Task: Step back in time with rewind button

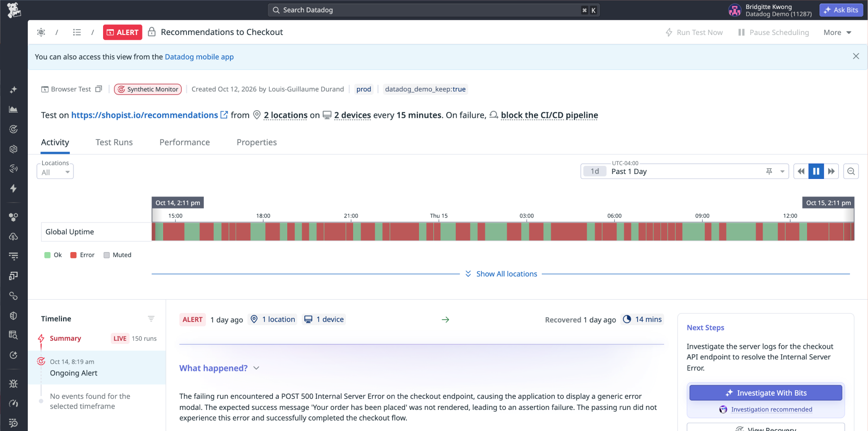Action: [x=801, y=171]
